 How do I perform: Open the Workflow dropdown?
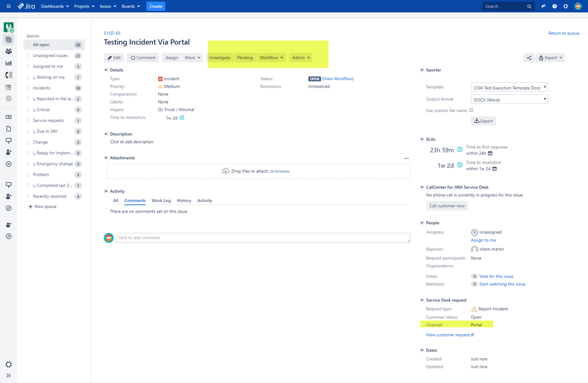coord(271,58)
